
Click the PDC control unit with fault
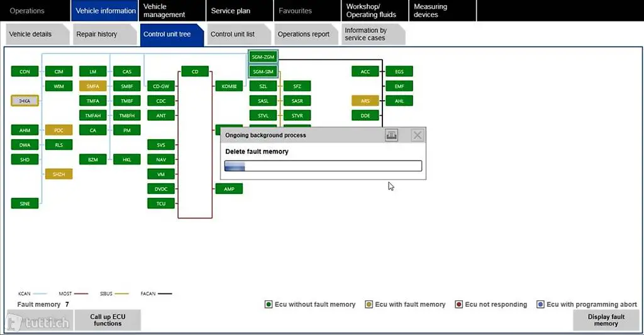[x=58, y=130]
